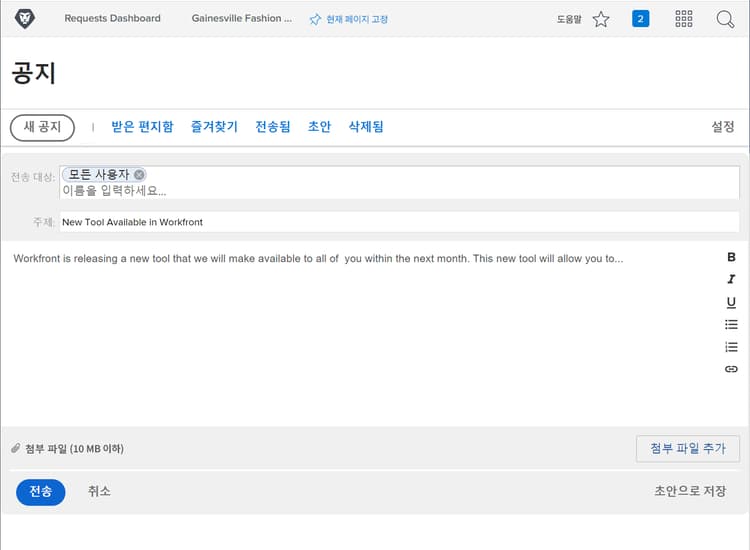Click into the message body text area
Viewport: 750px width, 550px height.
click(x=359, y=332)
